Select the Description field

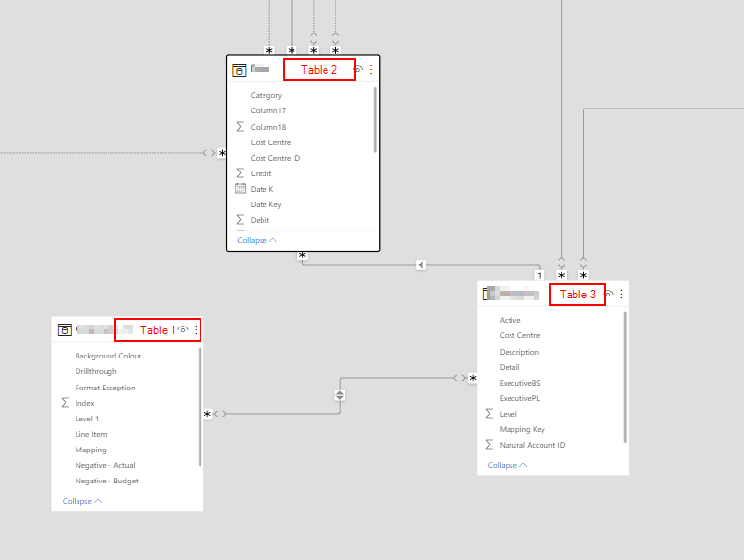(519, 352)
